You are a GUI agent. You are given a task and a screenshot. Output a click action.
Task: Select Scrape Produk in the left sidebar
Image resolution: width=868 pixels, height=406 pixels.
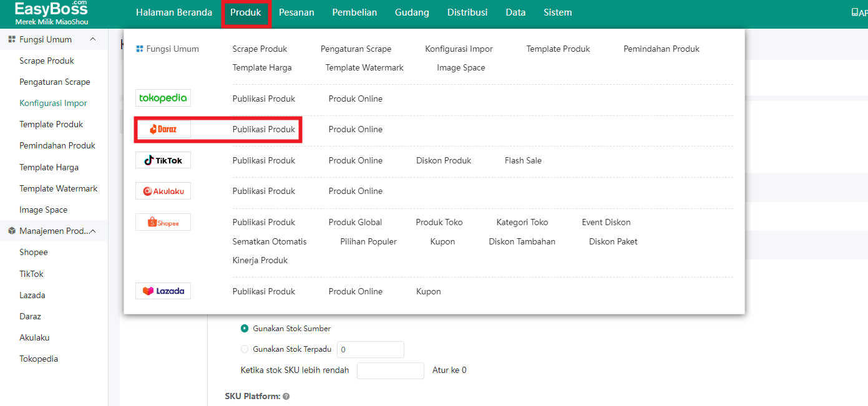[47, 60]
